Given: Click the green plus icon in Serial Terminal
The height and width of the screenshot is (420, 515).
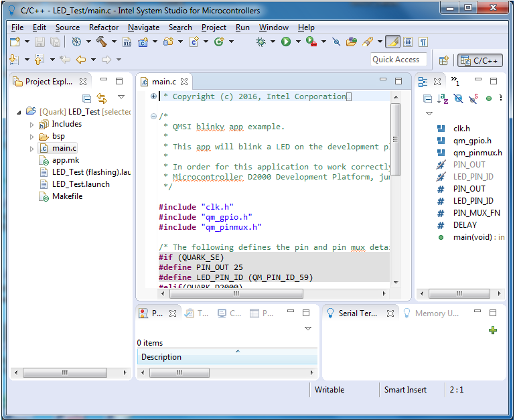Looking at the screenshot, I should point(493,330).
